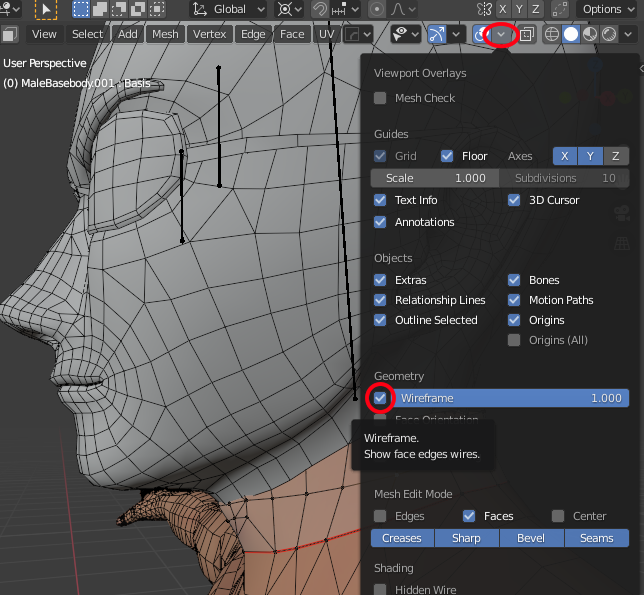Uncheck the Wireframe checkbox
644x595 pixels.
point(380,398)
